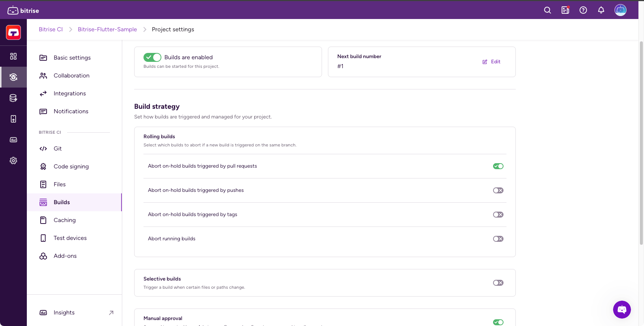This screenshot has height=326, width=644.
Task: Open the dashboard grid icon in left rail
Action: pyautogui.click(x=13, y=56)
